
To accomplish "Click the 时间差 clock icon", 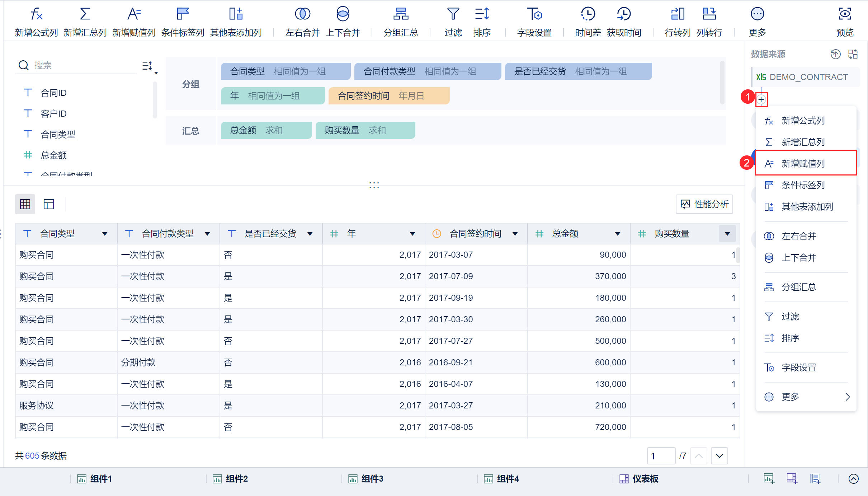I will coord(588,14).
